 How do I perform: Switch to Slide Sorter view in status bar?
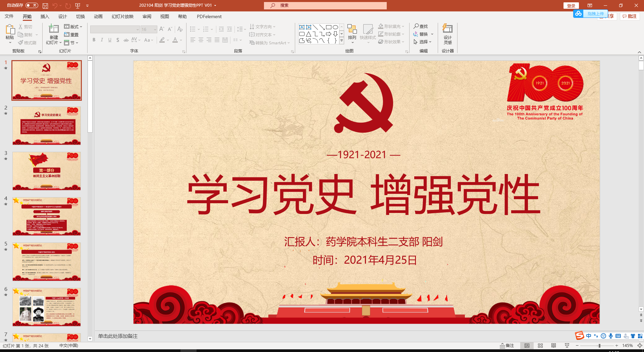[540, 346]
